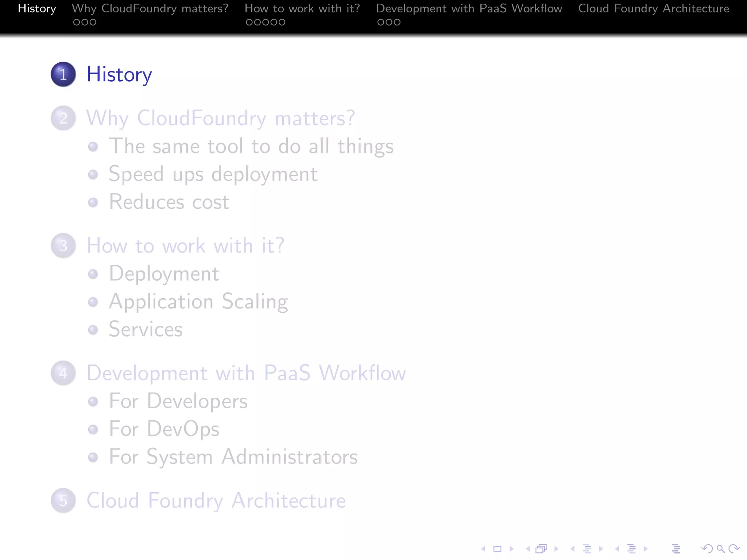Click the go-forward curved arrow icon
747x560 pixels.
point(734,549)
